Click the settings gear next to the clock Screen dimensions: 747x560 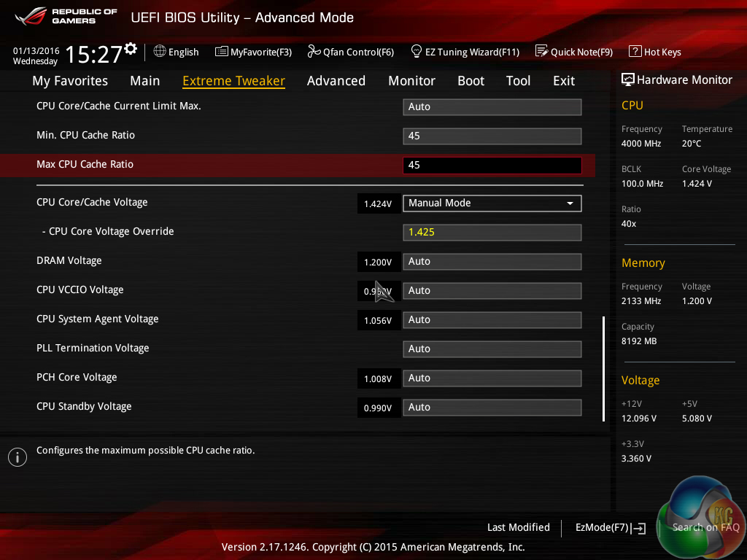click(131, 49)
